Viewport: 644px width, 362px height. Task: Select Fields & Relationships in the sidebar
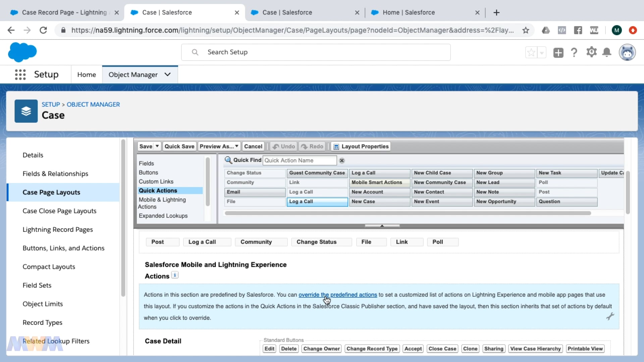(x=55, y=174)
